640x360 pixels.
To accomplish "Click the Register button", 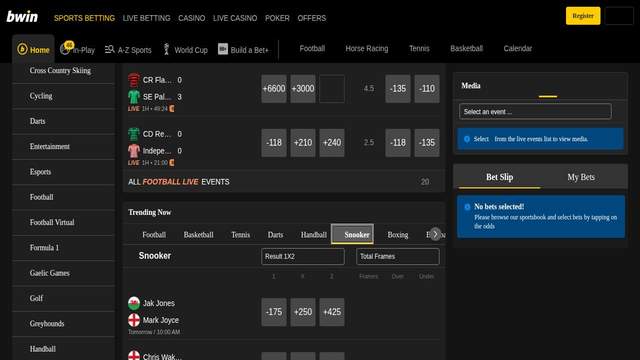I will [583, 16].
